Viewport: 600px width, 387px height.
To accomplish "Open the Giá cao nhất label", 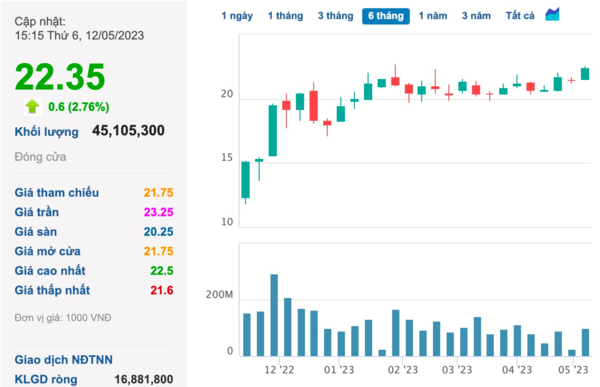I will point(50,271).
